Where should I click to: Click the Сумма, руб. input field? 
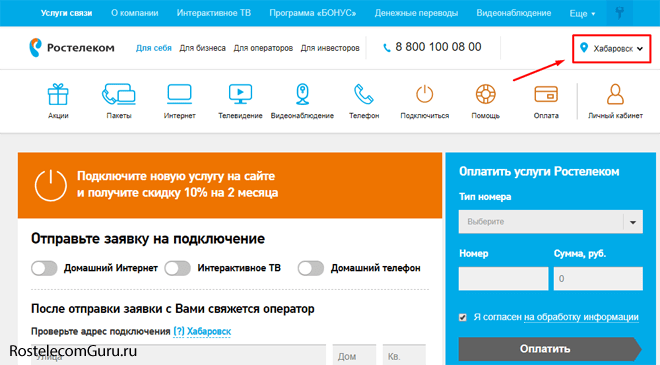pyautogui.click(x=598, y=278)
